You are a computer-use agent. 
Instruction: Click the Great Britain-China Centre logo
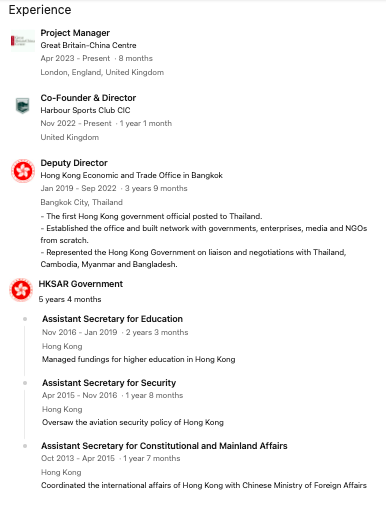(23, 41)
